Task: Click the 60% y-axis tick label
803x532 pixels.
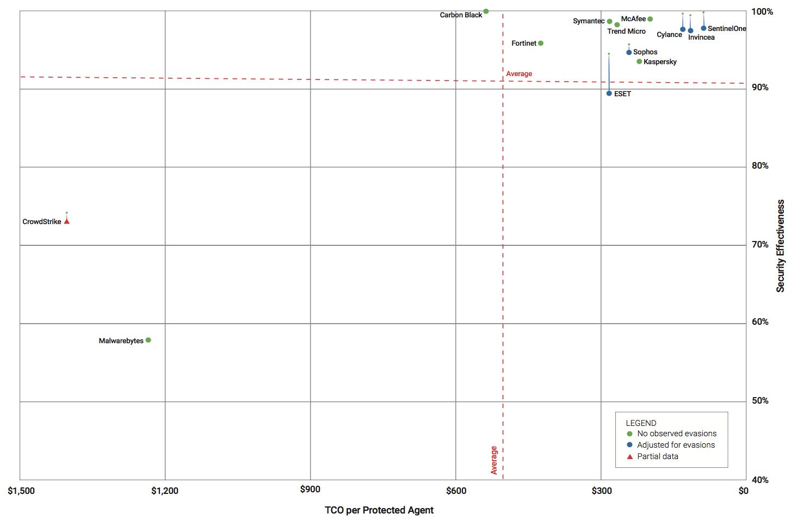Action: click(760, 322)
